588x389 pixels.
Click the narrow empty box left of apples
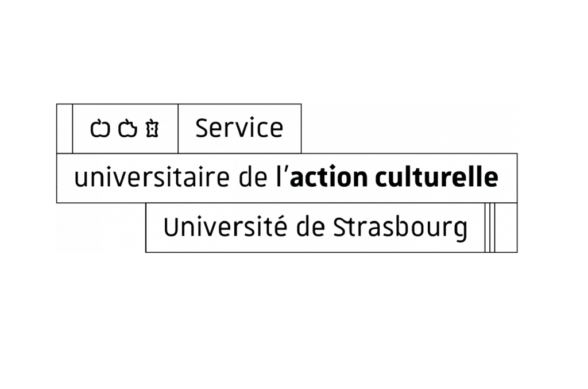click(64, 129)
